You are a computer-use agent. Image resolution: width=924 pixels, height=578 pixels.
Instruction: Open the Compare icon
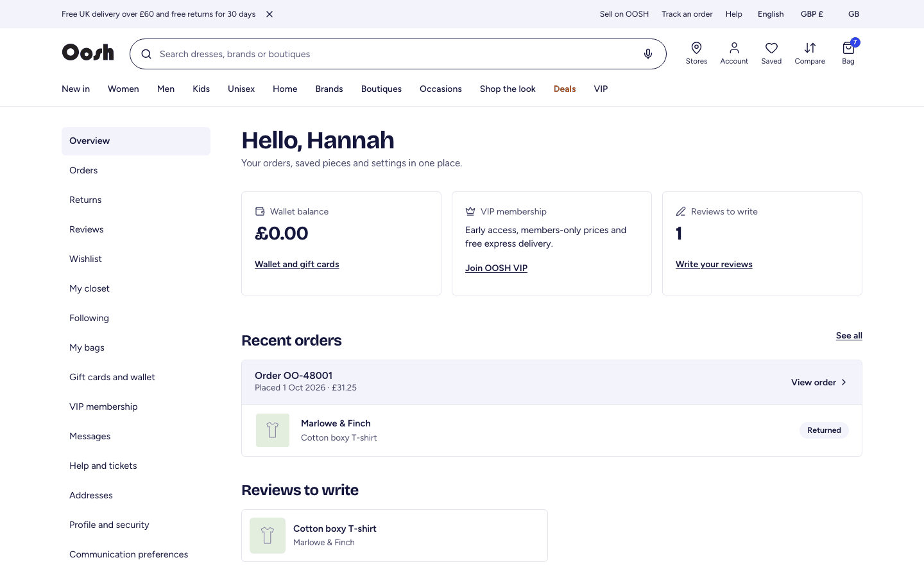point(810,53)
